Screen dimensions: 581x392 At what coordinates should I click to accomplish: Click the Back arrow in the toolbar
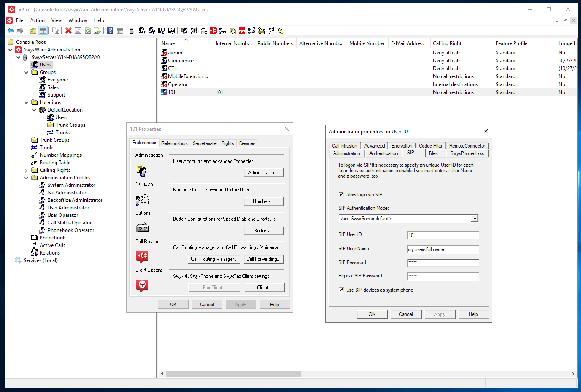10,31
